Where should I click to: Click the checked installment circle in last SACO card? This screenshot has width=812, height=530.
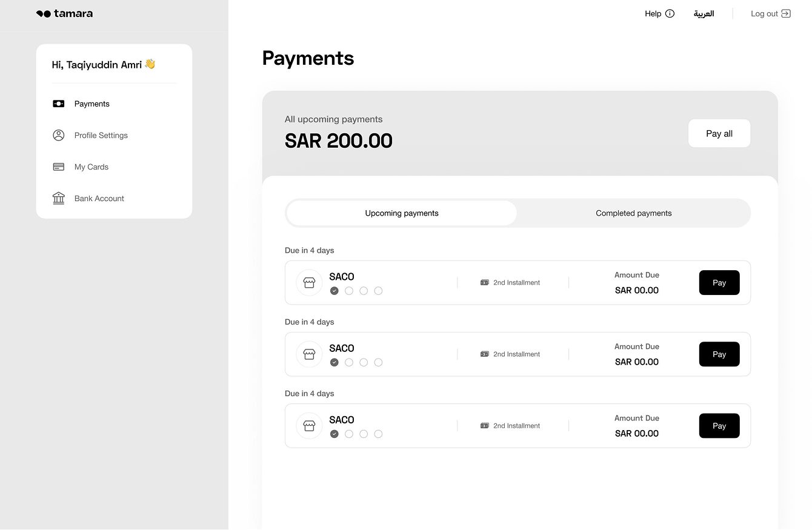click(x=334, y=434)
